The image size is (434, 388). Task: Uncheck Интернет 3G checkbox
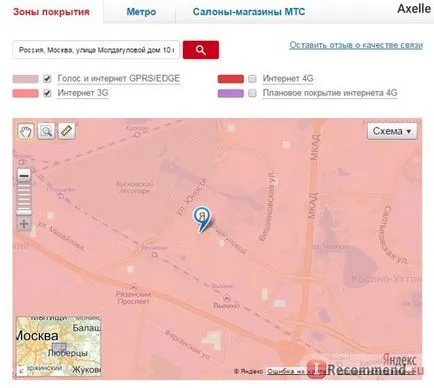pos(47,93)
